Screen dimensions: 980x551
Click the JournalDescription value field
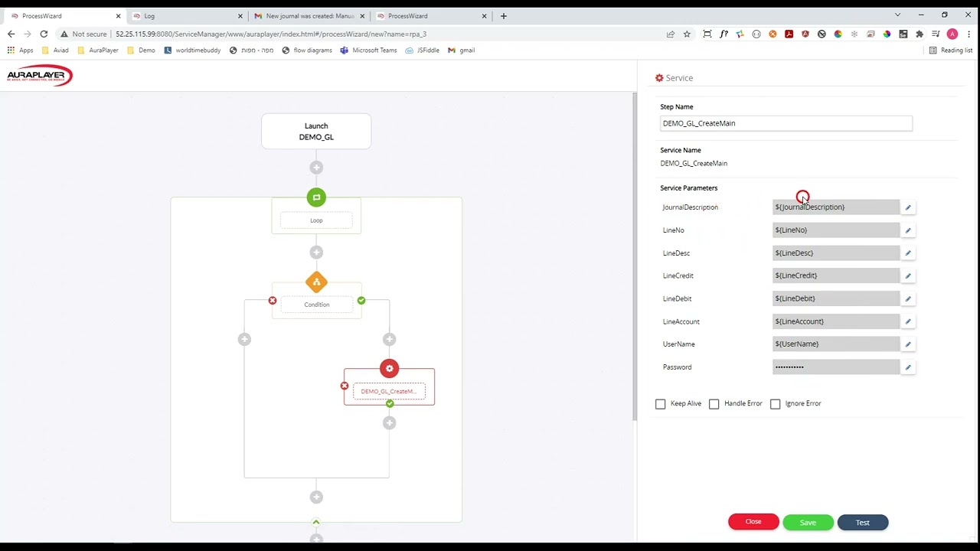tap(836, 207)
